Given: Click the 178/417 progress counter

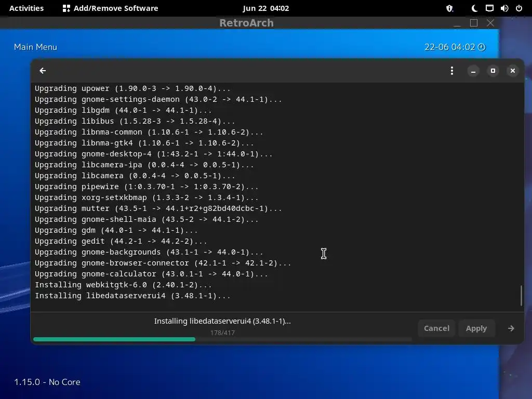Looking at the screenshot, I should point(222,333).
